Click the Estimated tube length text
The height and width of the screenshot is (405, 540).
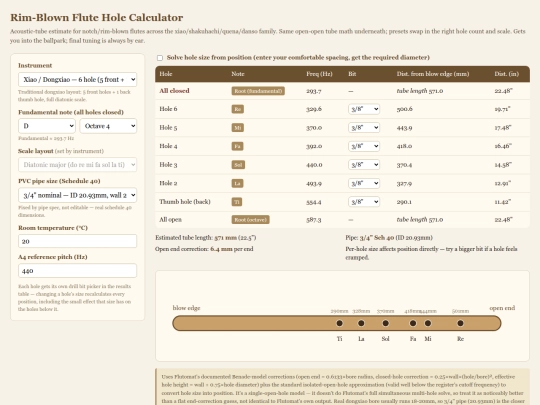[x=206, y=238]
